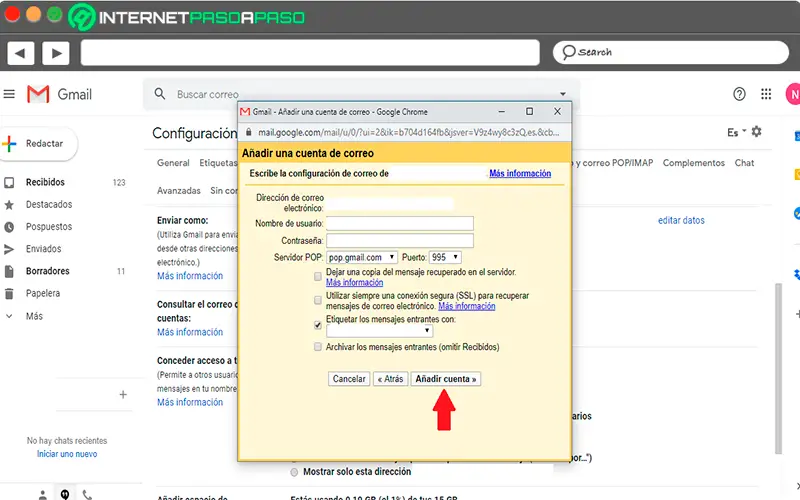Open the Puerto 995 dropdown
Image resolution: width=800 pixels, height=500 pixels.
click(x=445, y=258)
